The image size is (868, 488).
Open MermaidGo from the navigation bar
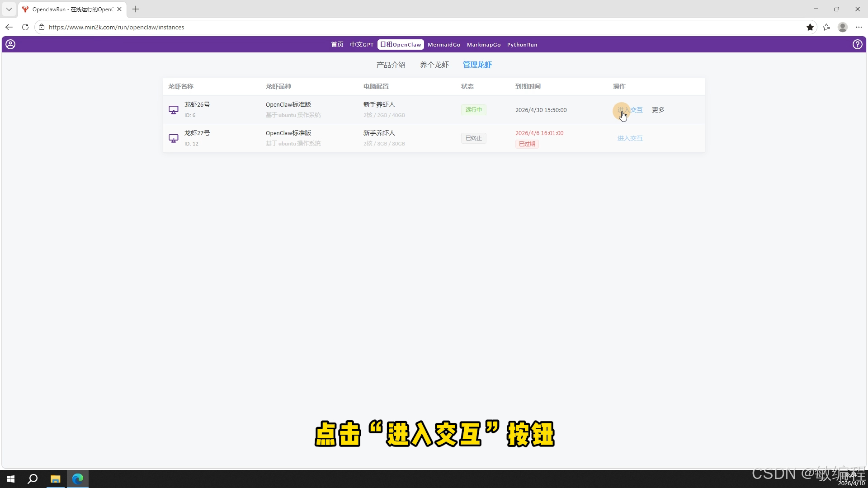443,45
